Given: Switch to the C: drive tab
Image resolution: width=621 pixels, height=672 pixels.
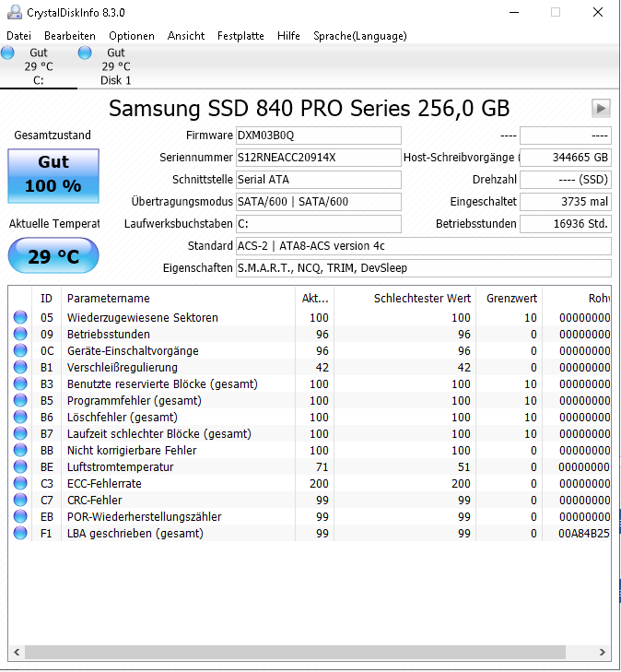Looking at the screenshot, I should [x=39, y=66].
